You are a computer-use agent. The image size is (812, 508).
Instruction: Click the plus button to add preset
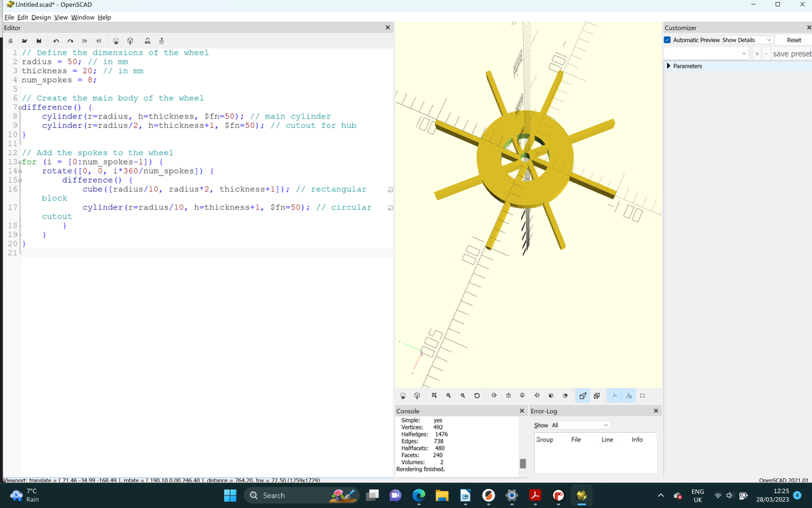[757, 54]
